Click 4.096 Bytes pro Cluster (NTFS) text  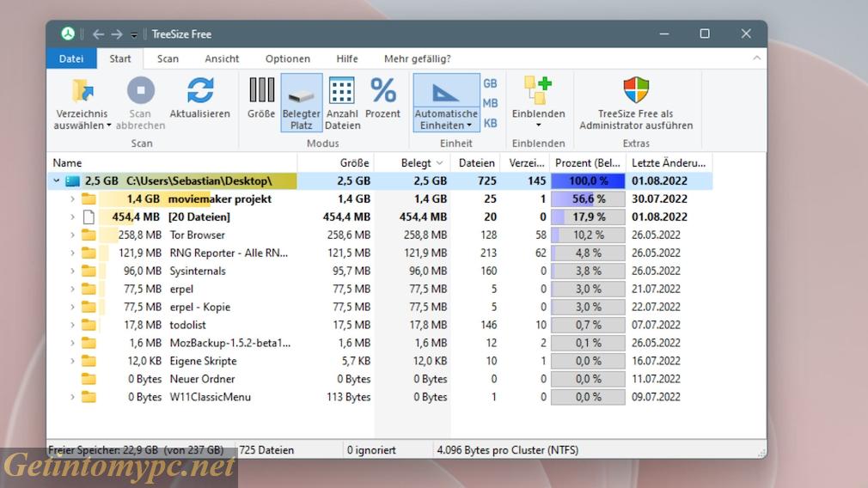coord(508,450)
